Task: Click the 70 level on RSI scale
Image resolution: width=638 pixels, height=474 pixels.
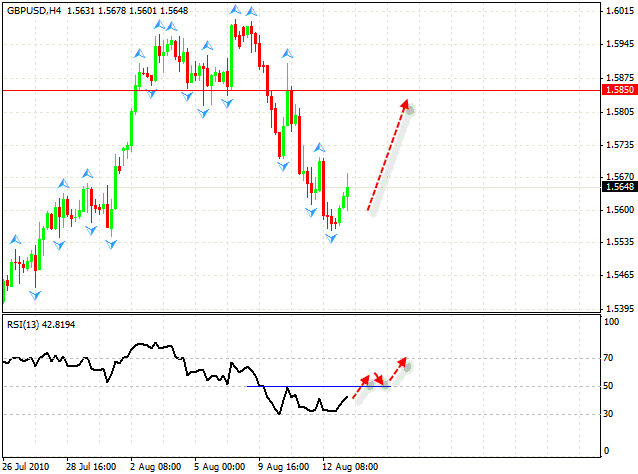Action: (608, 358)
